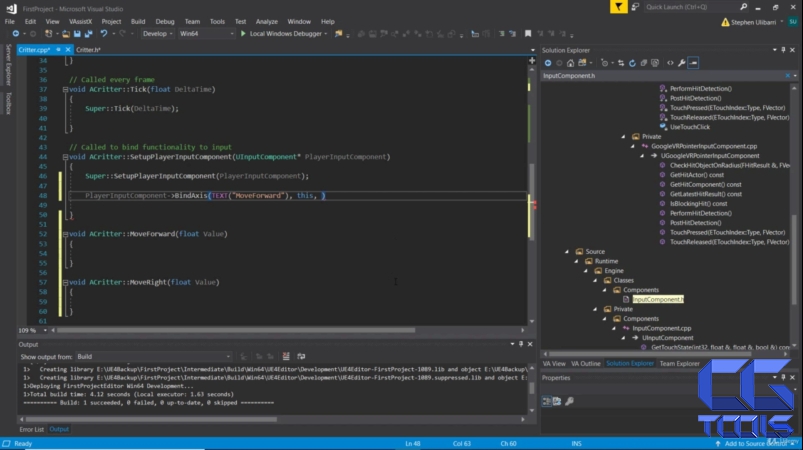Viewport: 803px width, 450px height.
Task: Pin the Critter.cpp tab
Action: (58, 50)
